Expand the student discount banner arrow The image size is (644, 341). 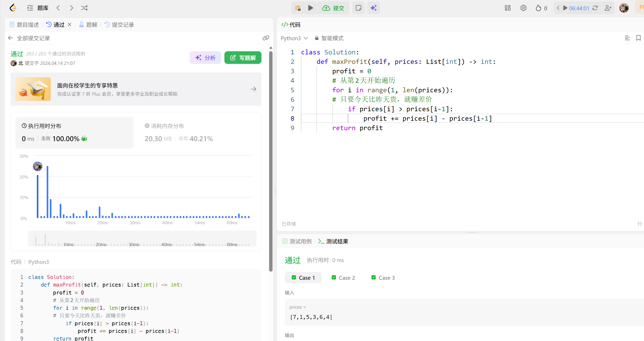click(253, 89)
